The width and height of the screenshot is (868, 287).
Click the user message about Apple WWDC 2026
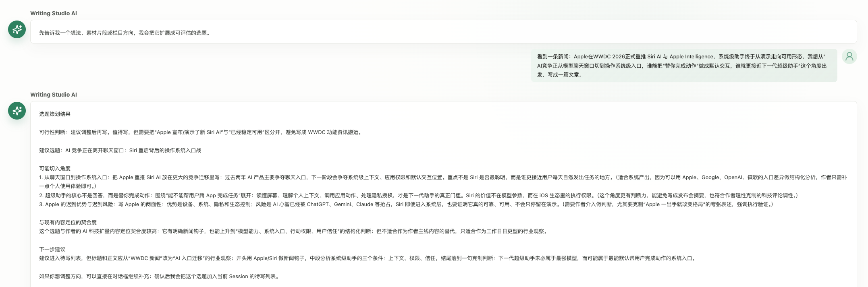(x=684, y=66)
